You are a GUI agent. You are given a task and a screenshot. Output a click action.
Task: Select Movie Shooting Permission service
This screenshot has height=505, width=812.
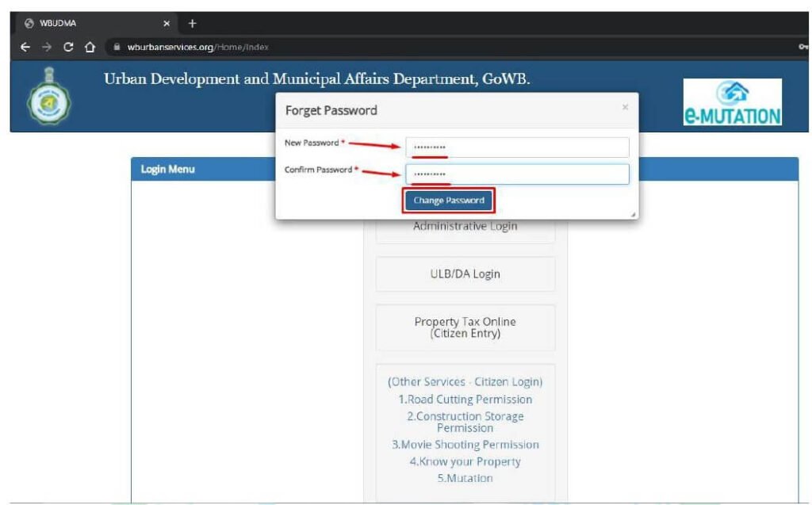coord(465,445)
